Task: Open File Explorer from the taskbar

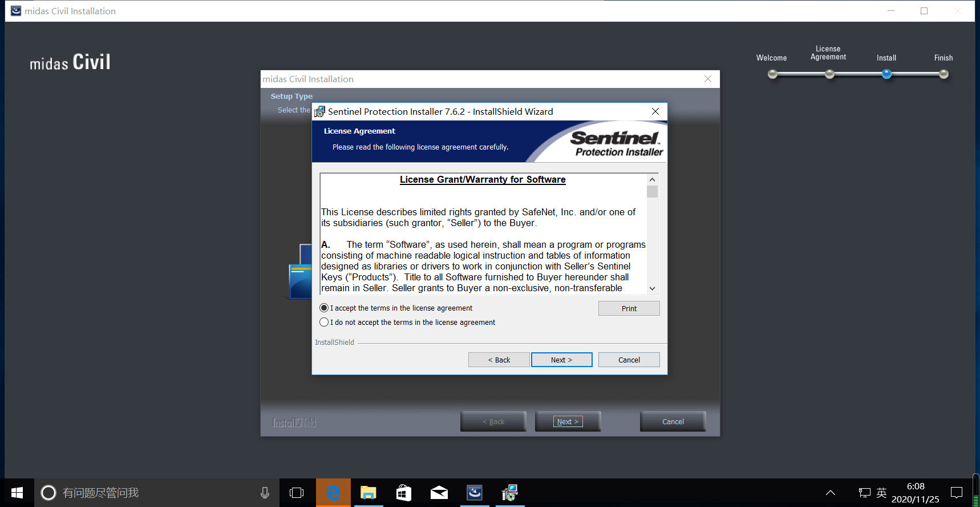Action: tap(368, 493)
